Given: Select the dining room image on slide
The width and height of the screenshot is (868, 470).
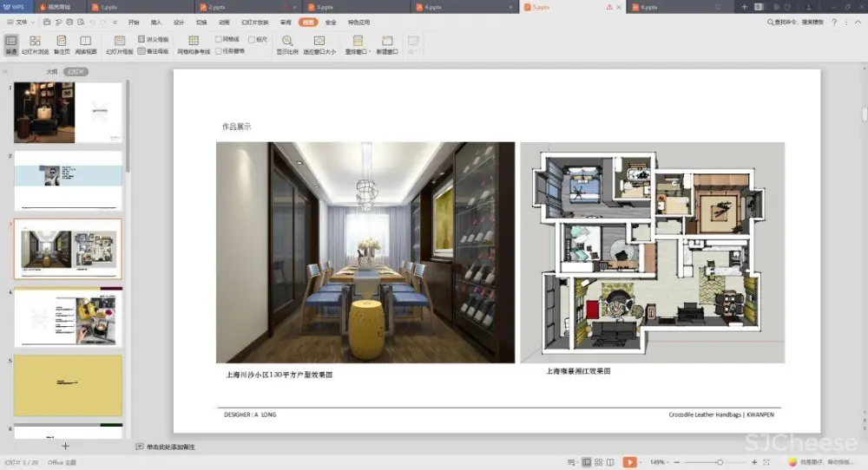Looking at the screenshot, I should pyautogui.click(x=365, y=252).
